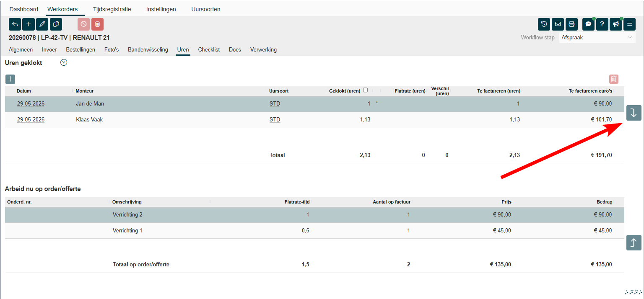Click STD link in Jan de Man row

(275, 104)
